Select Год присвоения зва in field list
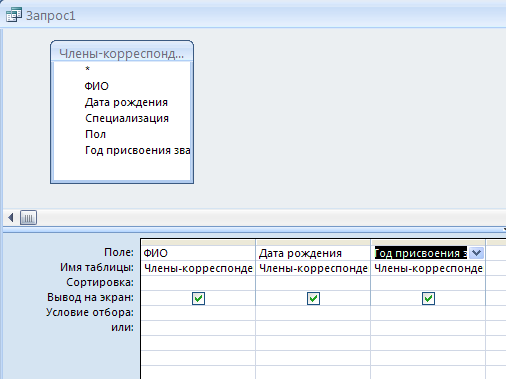This screenshot has width=506, height=379. (138, 150)
